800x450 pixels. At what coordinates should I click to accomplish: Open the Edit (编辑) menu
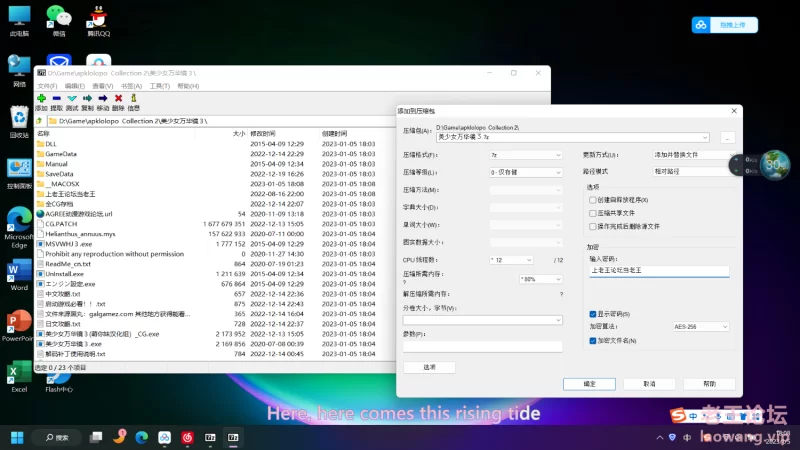tap(74, 86)
